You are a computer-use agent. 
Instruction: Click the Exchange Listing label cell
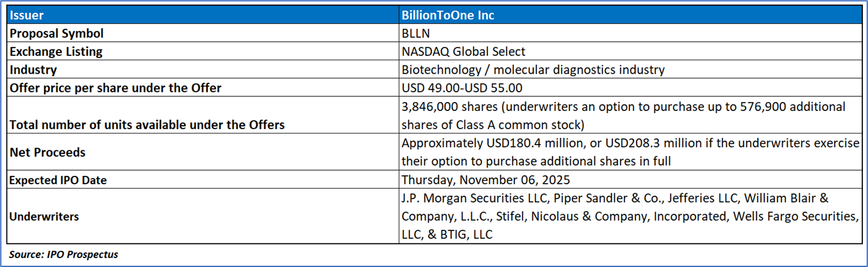[x=56, y=51]
